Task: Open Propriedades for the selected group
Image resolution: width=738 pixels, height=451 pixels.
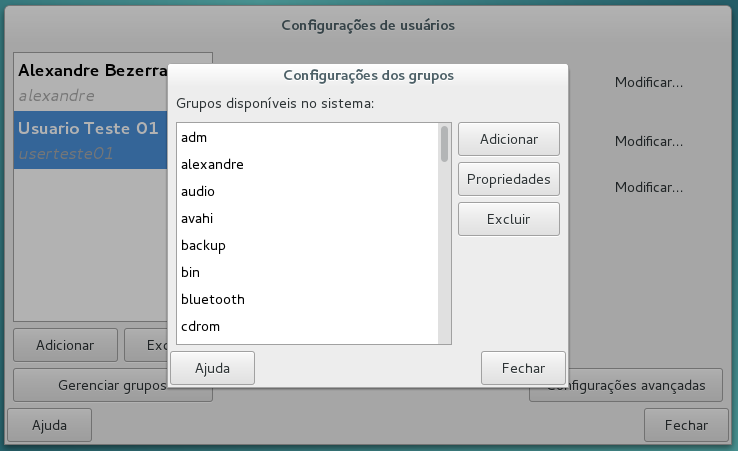Action: [509, 179]
